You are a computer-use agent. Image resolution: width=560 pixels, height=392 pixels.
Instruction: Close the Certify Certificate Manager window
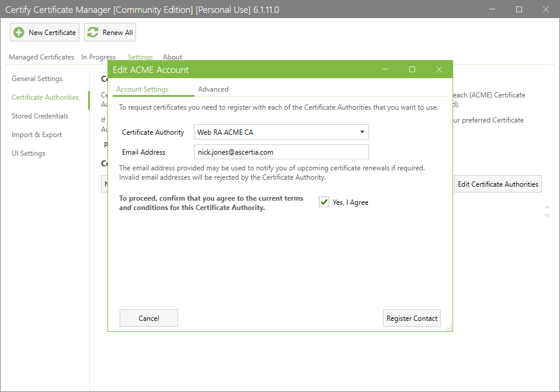(546, 9)
